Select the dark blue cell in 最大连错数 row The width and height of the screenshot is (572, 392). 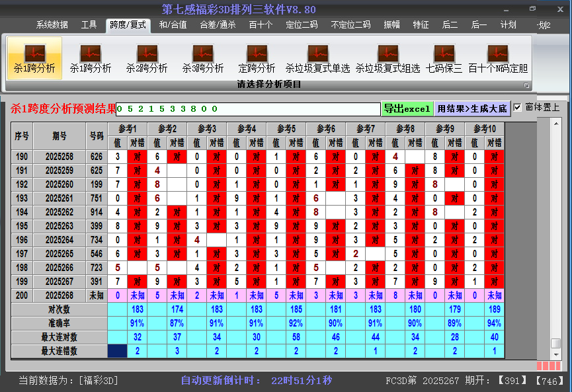(117, 351)
